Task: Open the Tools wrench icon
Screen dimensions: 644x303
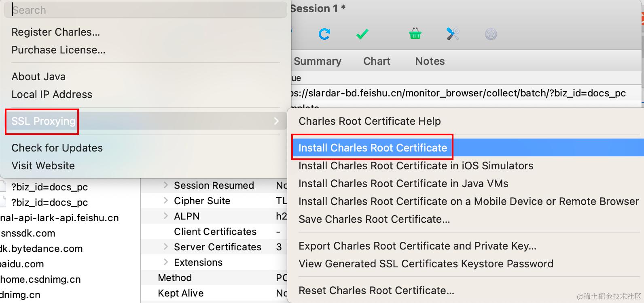Action: click(x=453, y=34)
